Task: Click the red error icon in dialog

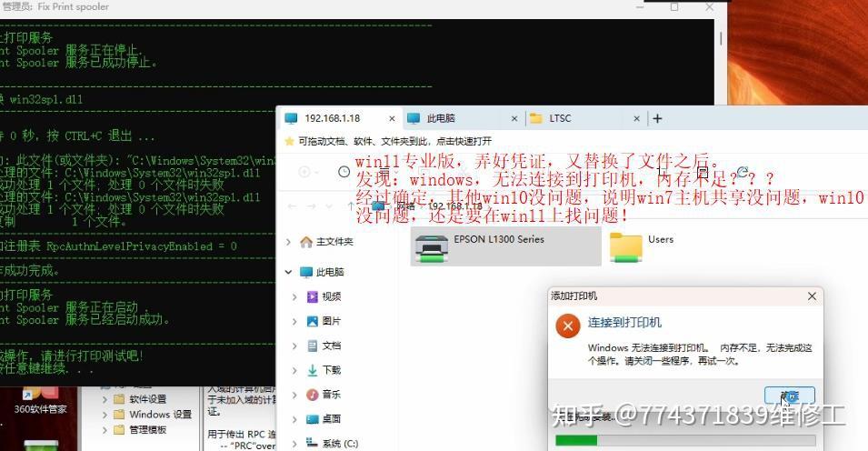Action: click(x=567, y=326)
